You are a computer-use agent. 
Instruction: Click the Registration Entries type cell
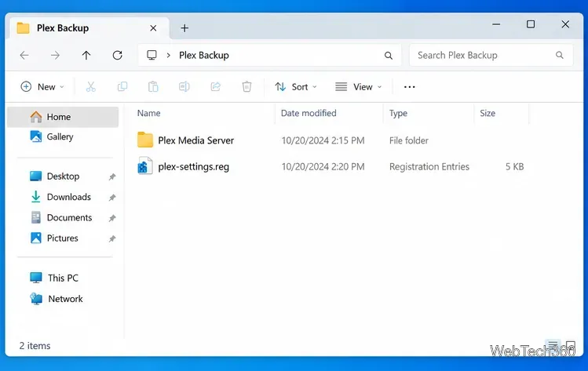point(429,167)
